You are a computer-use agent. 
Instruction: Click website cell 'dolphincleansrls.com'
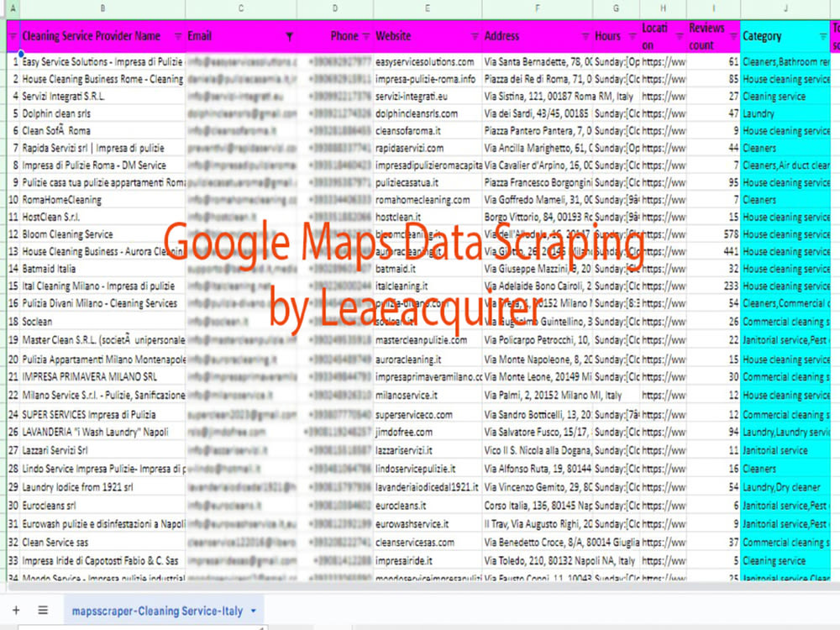pyautogui.click(x=428, y=113)
